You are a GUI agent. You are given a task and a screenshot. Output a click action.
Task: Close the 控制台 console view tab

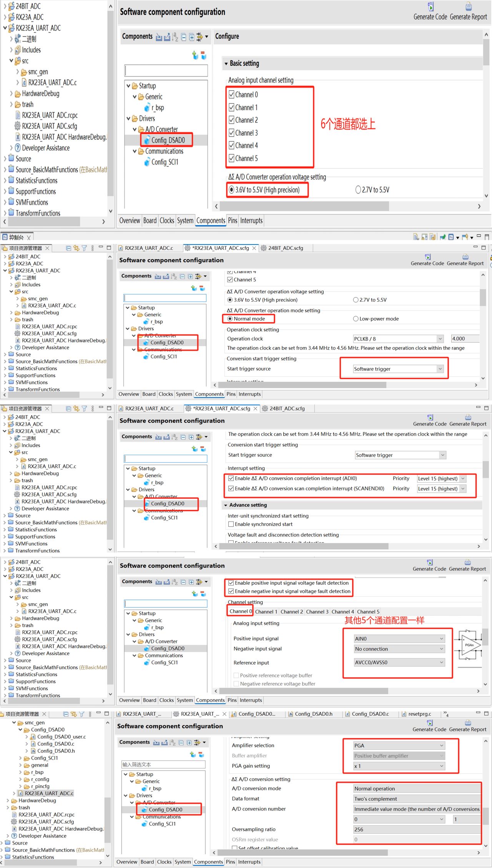click(x=29, y=238)
